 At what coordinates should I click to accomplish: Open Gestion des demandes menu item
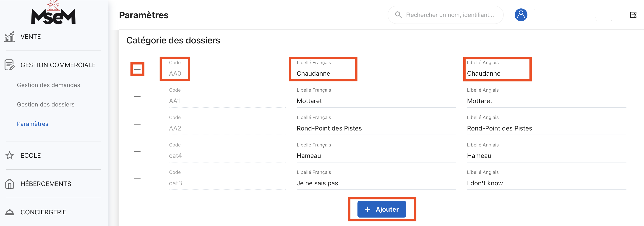49,85
